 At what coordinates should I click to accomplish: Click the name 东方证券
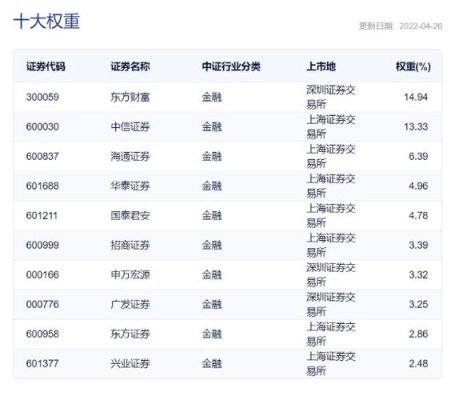[x=130, y=334]
